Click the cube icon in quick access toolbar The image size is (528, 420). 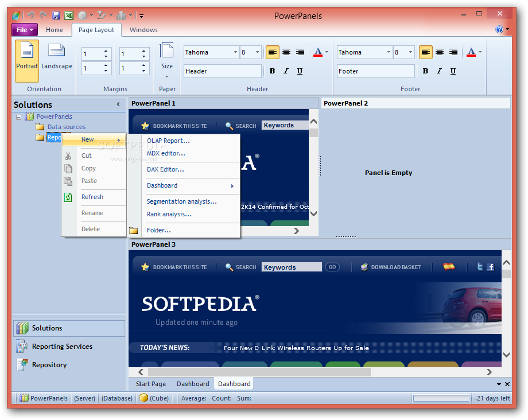[83, 15]
